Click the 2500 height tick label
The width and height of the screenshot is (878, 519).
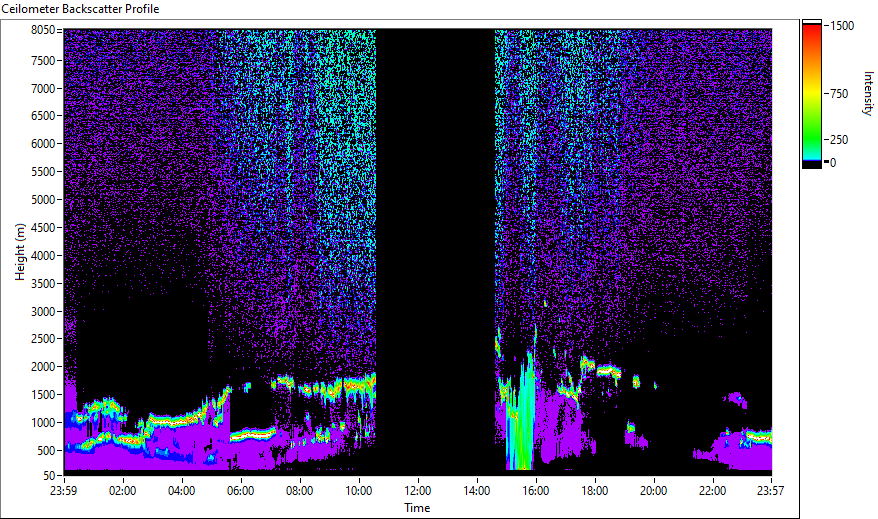point(43,339)
